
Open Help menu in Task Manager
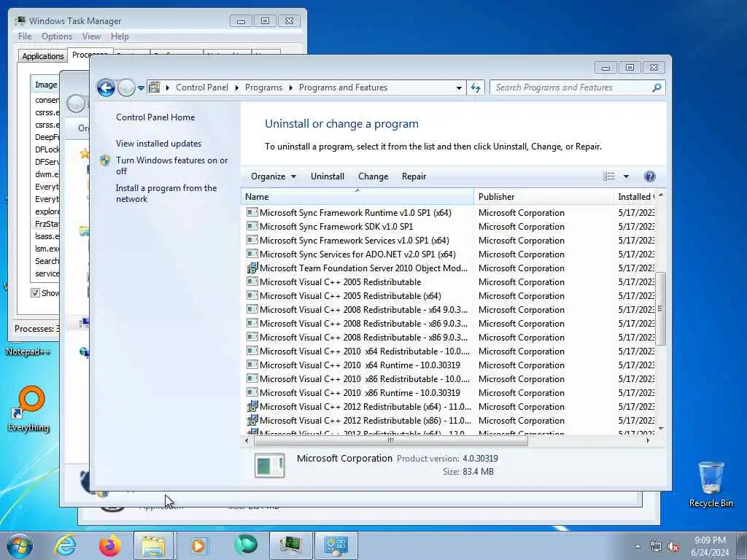coord(120,36)
